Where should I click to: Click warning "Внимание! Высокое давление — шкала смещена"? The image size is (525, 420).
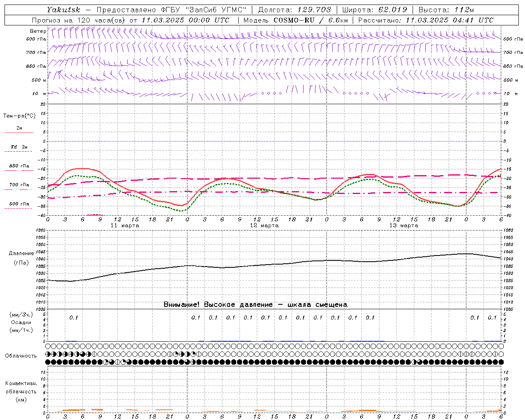coord(255,304)
